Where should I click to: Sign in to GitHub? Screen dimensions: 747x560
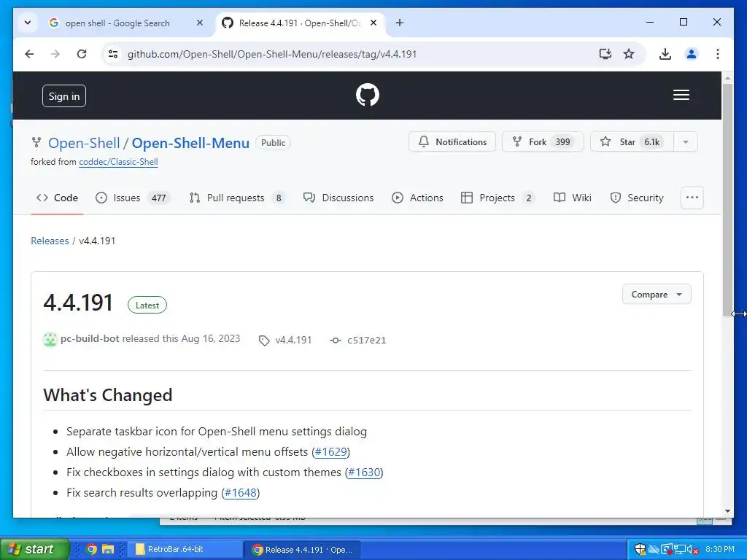coord(64,96)
